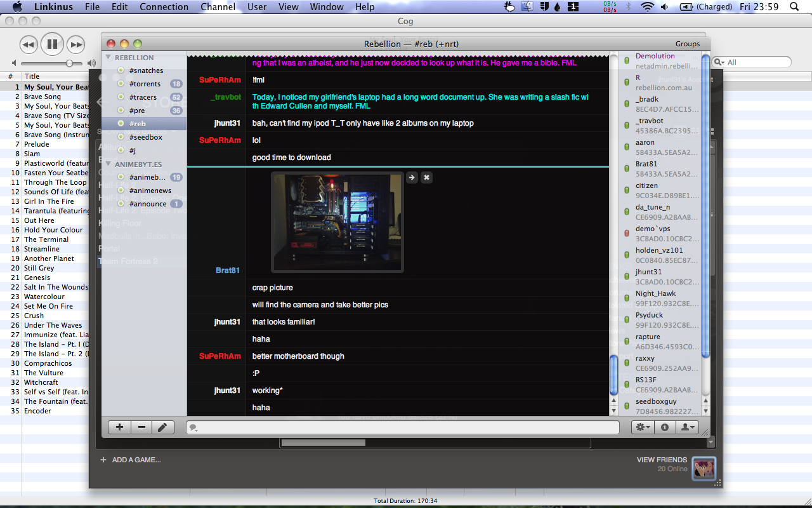Open the Channel menu

coord(218,7)
